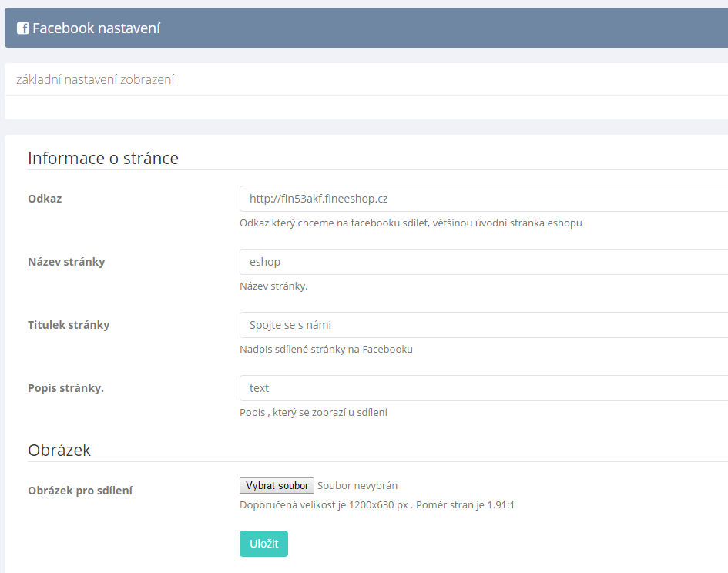
Task: Click the Odkaz URL input field
Action: (484, 199)
